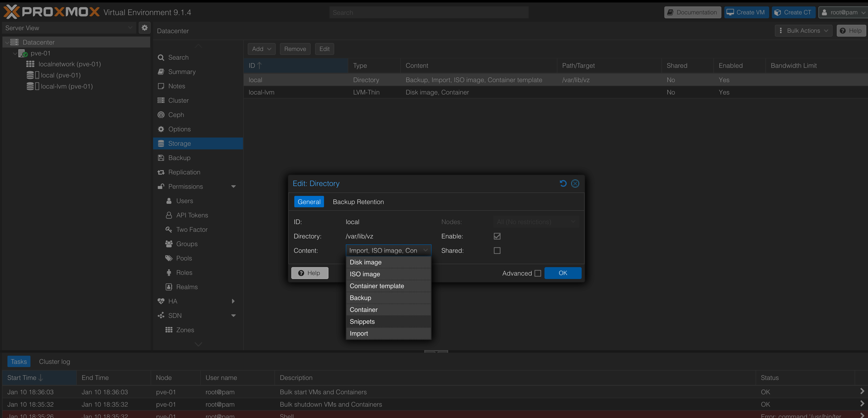Open the Bulk Actions dropdown
The image size is (868, 418).
tap(803, 30)
